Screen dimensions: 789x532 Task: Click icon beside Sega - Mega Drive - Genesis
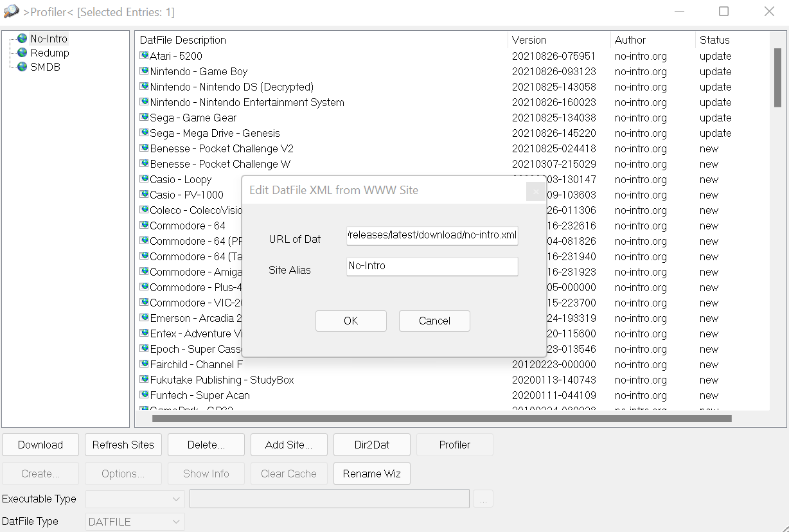click(x=145, y=132)
